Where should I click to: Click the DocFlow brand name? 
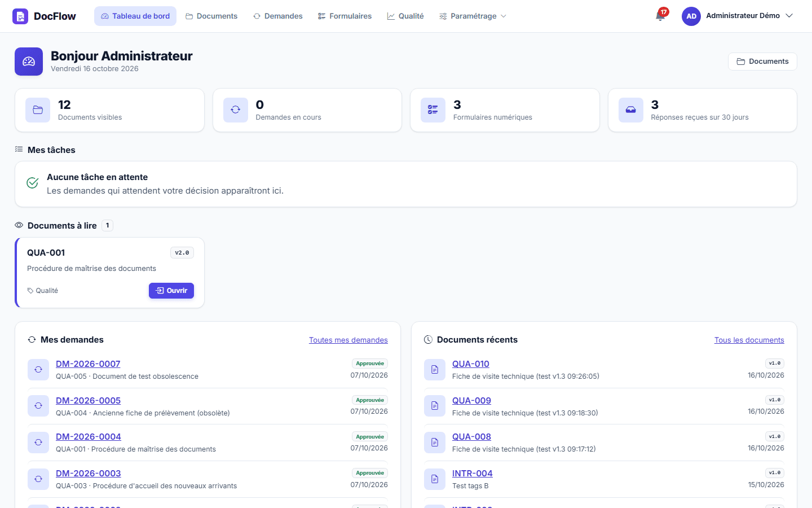click(x=55, y=16)
